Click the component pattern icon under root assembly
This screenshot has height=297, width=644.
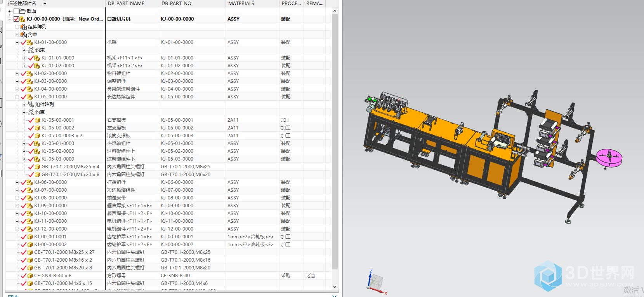24,27
